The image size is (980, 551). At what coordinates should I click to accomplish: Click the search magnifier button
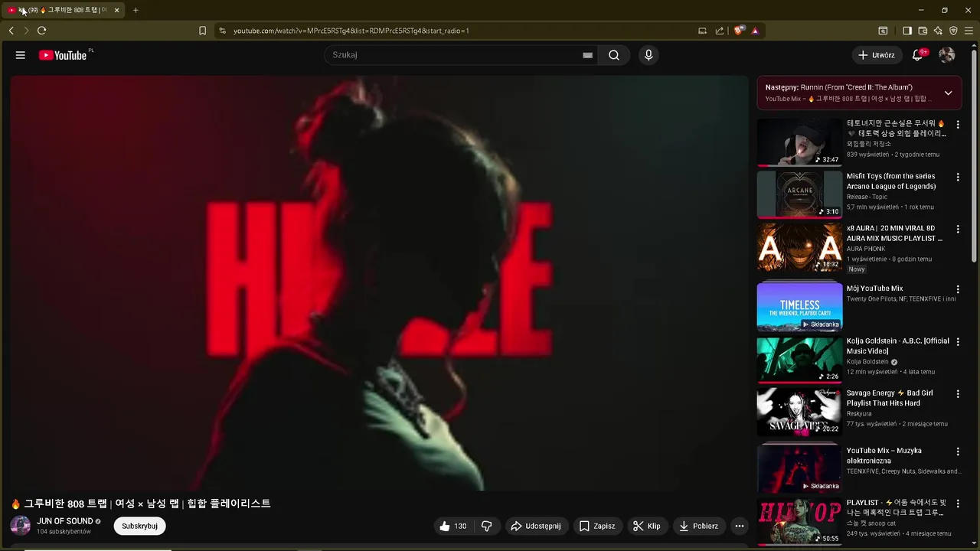(x=614, y=55)
